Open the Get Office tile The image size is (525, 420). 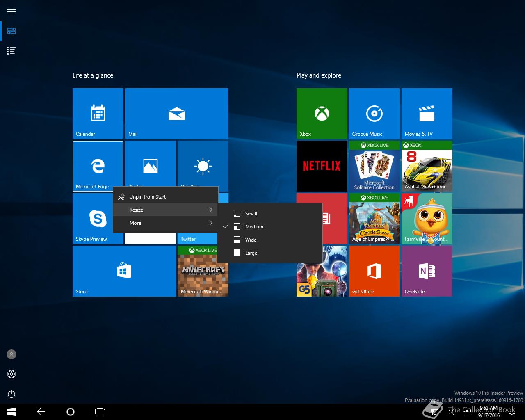point(374,271)
